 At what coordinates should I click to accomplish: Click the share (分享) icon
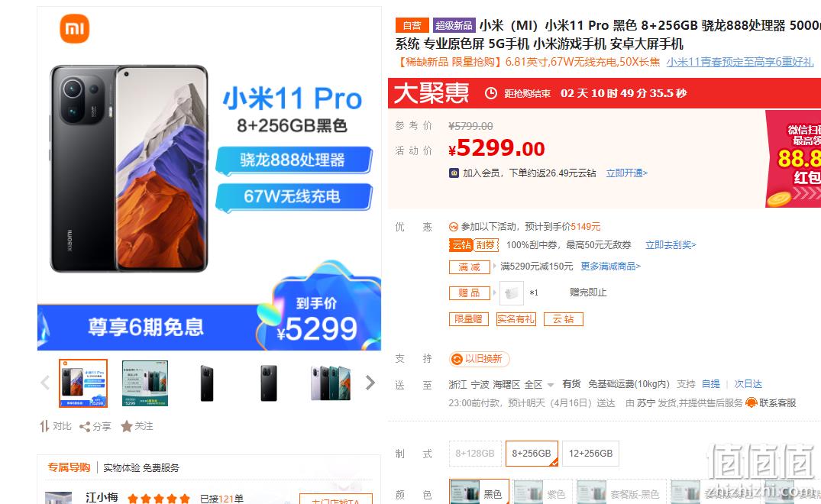click(85, 427)
